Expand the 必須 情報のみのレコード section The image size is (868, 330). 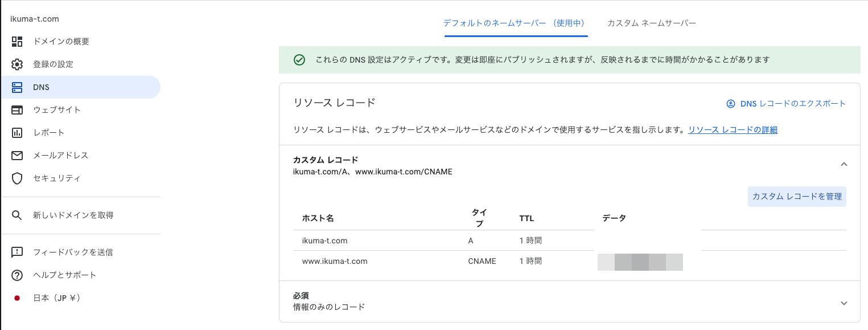(x=844, y=303)
